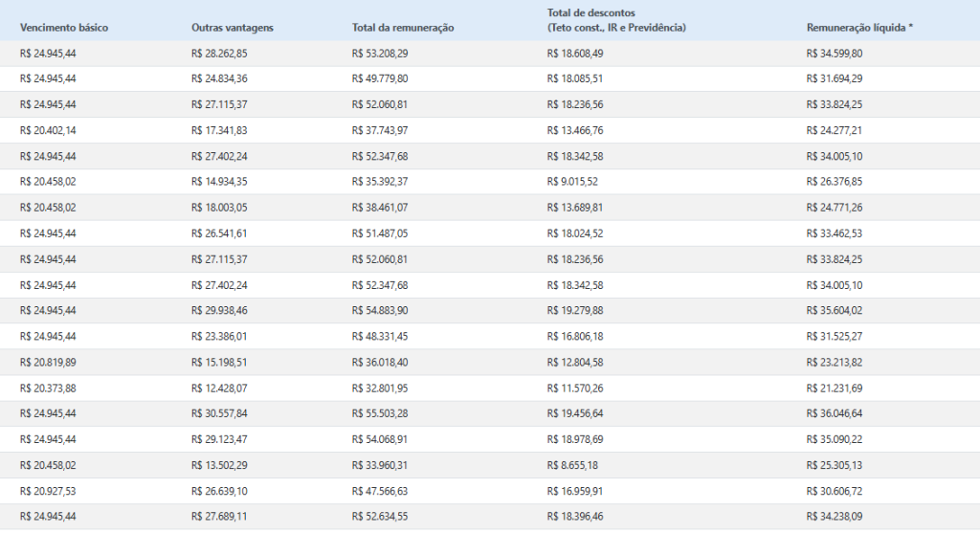980x533 pixels.
Task: Click the base salary R$ 20.927,53
Action: 48,492
